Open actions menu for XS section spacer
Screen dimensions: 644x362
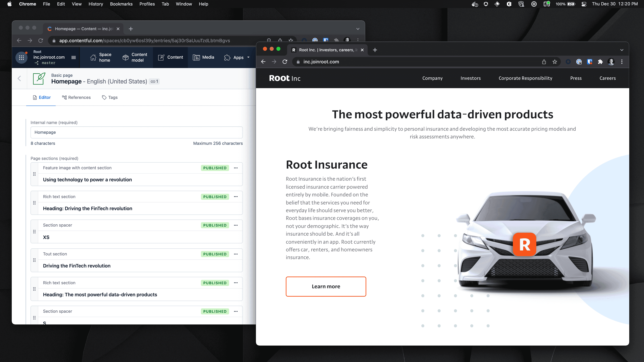(236, 225)
